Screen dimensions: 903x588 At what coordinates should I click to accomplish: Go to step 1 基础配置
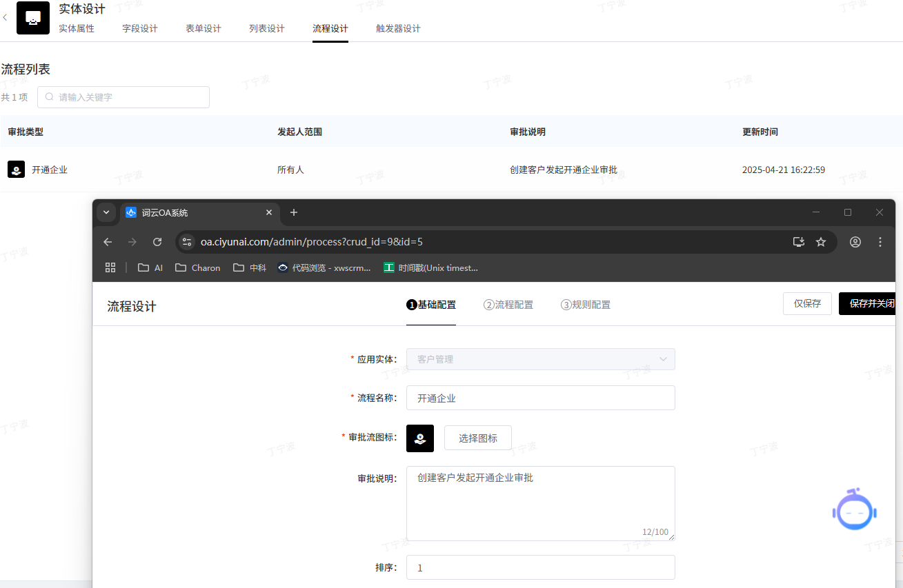(x=431, y=305)
